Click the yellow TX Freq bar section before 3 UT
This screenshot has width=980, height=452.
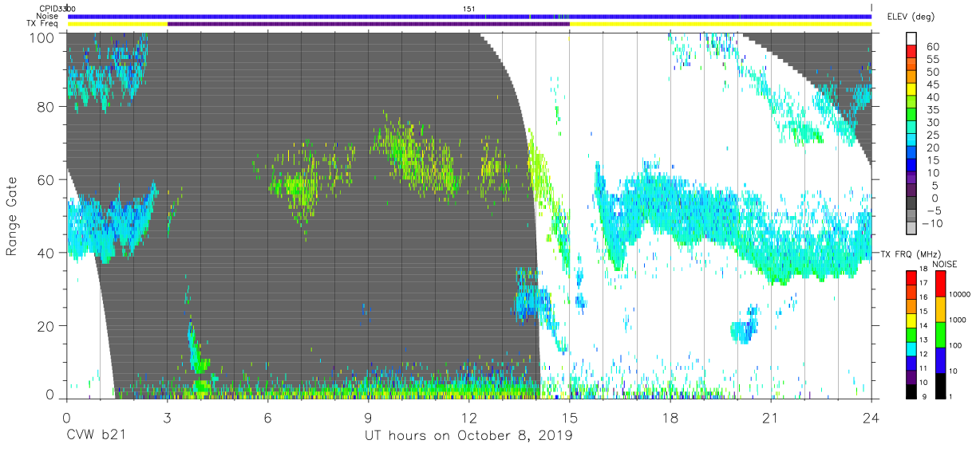click(117, 24)
